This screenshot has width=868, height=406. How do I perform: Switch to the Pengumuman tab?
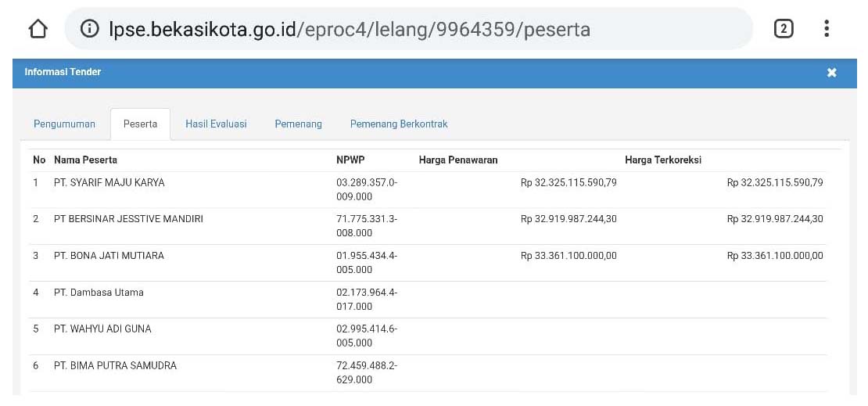click(x=64, y=124)
